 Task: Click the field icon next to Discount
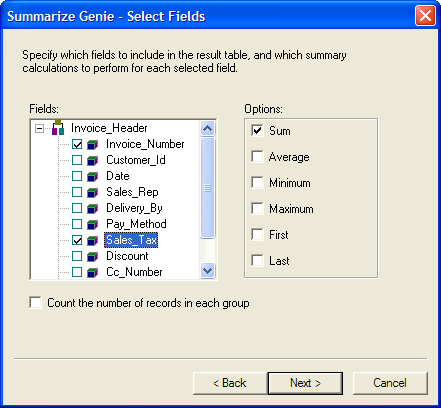point(92,256)
